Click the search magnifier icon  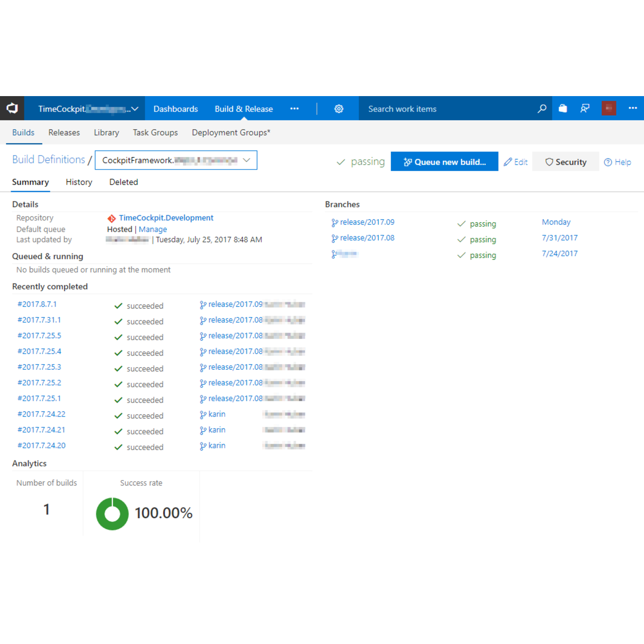point(541,109)
